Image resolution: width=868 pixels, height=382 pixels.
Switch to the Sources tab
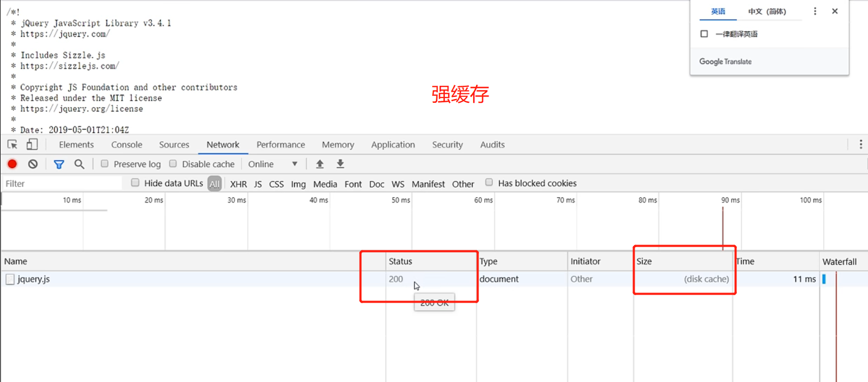click(174, 144)
